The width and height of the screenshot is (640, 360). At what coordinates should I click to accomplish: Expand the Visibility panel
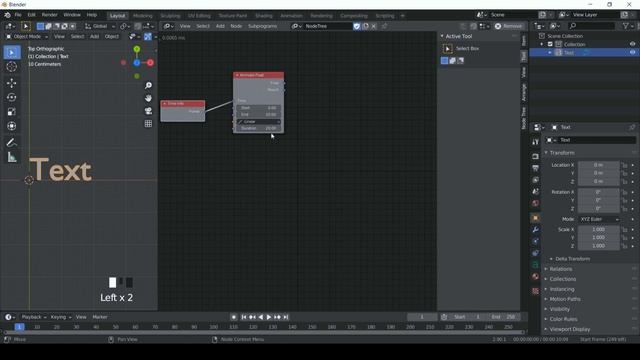click(559, 309)
